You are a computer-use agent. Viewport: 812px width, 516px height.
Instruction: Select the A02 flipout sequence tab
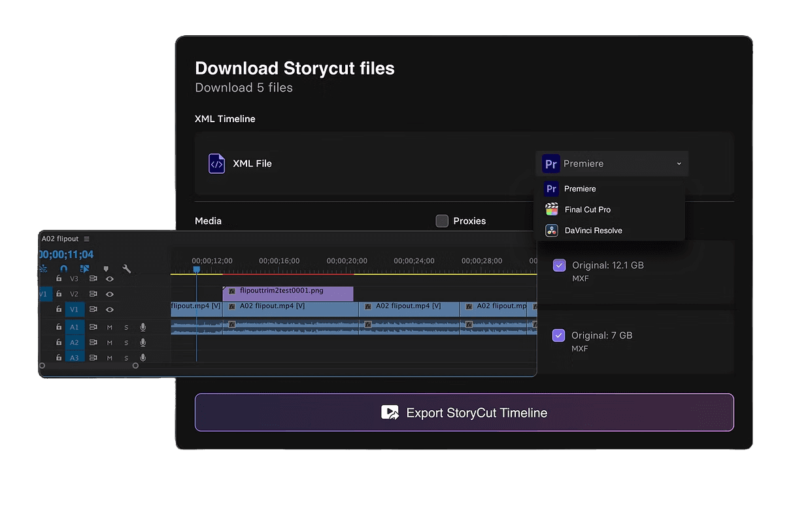[x=60, y=239]
